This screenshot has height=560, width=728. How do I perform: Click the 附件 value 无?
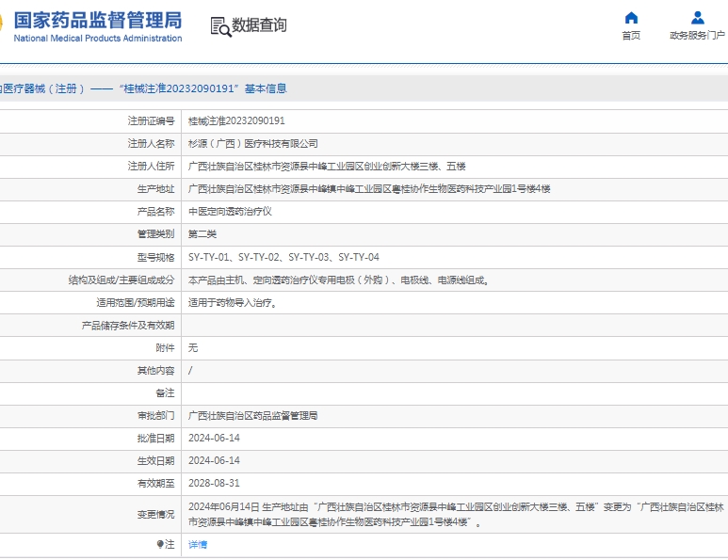click(193, 348)
